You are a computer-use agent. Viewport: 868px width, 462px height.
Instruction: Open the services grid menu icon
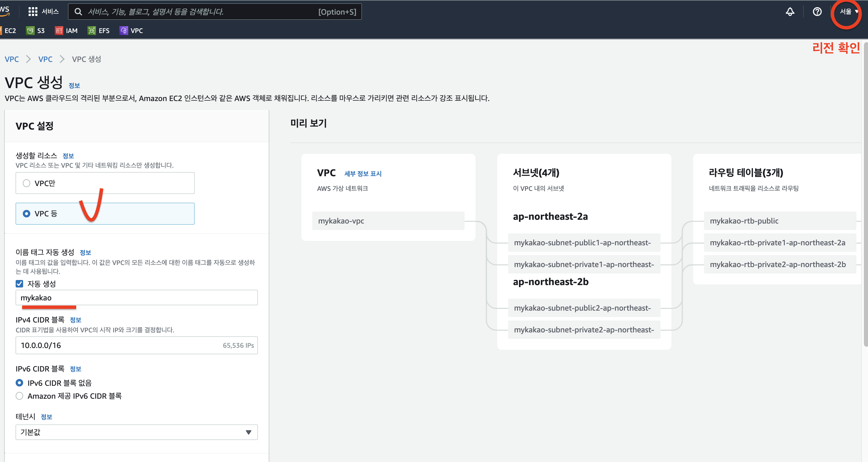coord(33,12)
